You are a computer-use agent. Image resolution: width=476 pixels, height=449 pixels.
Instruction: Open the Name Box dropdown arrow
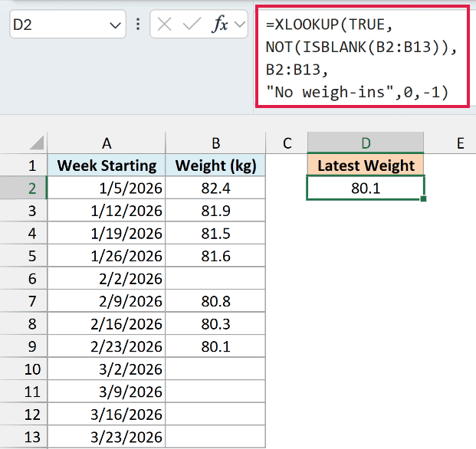pyautogui.click(x=115, y=25)
